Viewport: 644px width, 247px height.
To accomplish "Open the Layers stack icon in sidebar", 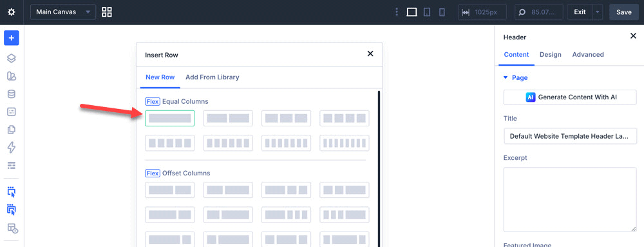I will coord(12,58).
